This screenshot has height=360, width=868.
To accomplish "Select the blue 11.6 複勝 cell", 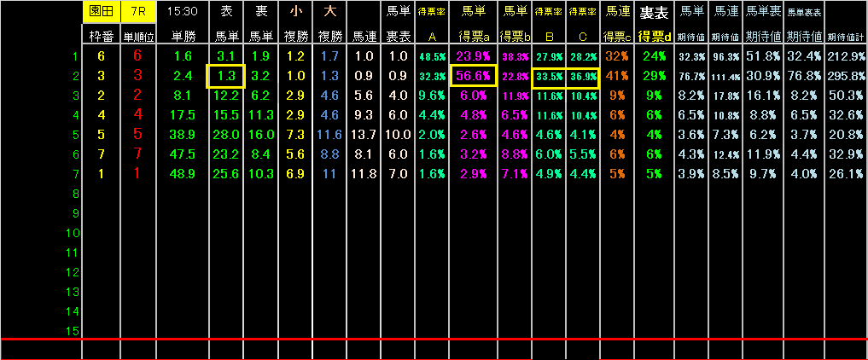I will pyautogui.click(x=330, y=135).
